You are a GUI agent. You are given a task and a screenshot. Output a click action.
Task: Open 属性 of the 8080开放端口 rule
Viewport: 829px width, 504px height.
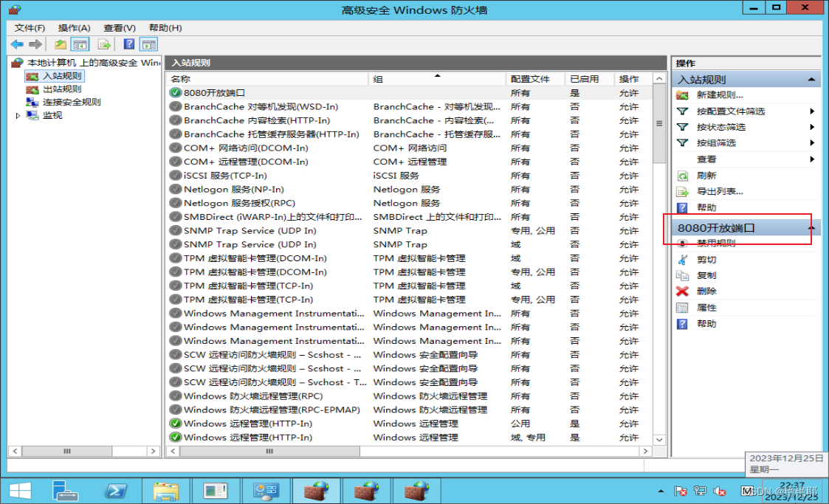(706, 308)
